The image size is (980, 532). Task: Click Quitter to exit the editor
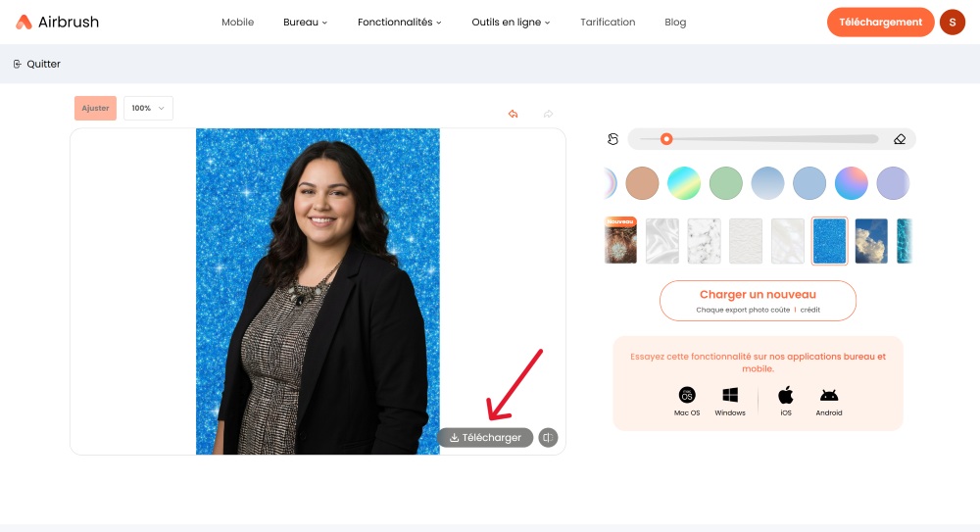tap(37, 64)
